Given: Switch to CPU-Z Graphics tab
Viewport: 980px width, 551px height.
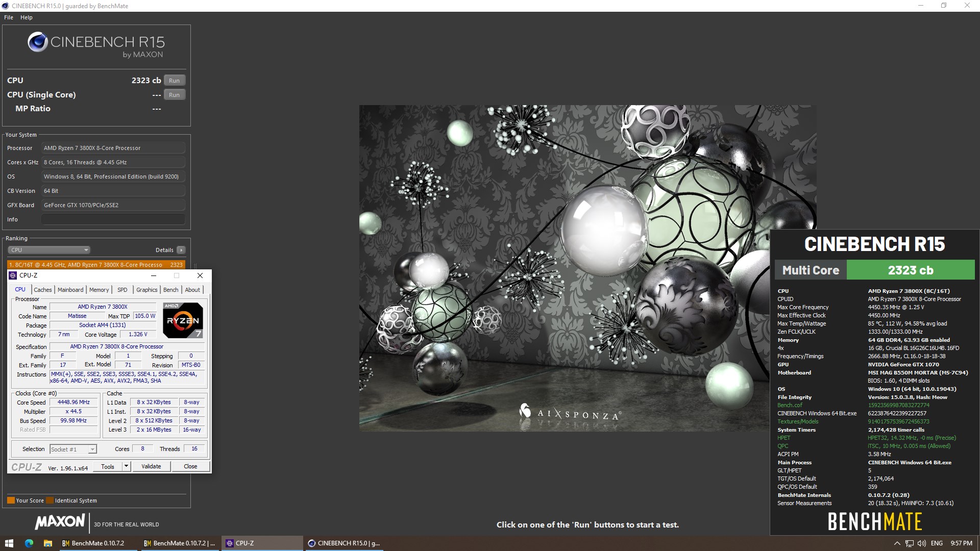Looking at the screenshot, I should [146, 290].
